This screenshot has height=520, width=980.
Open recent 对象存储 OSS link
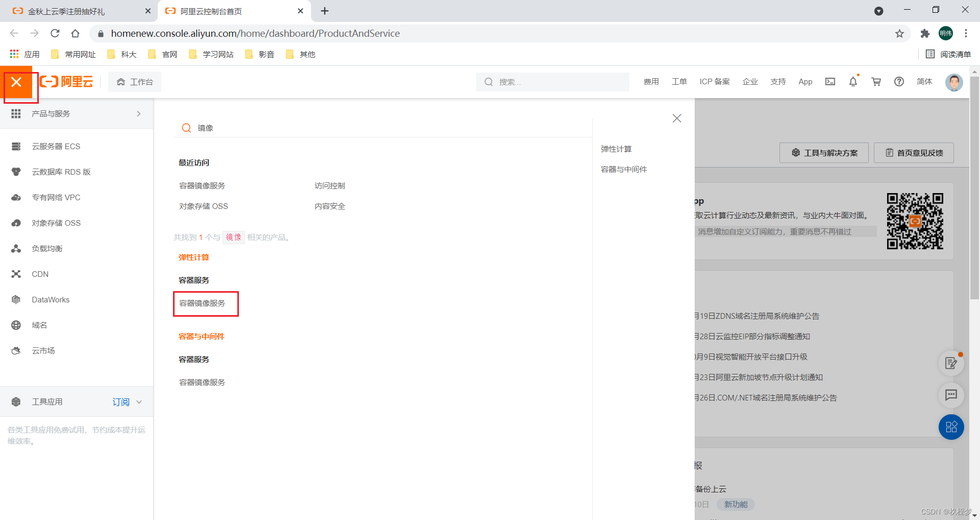[x=203, y=206]
